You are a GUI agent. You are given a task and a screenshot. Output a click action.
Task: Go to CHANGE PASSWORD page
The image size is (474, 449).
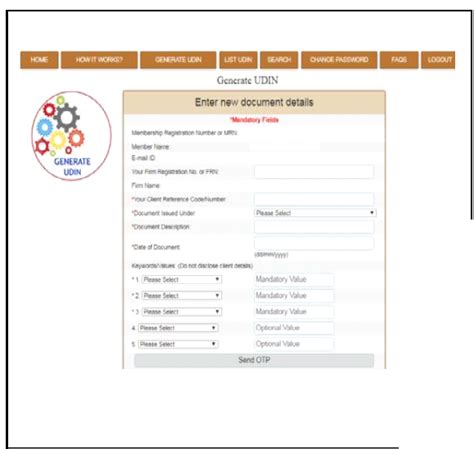[x=339, y=60]
